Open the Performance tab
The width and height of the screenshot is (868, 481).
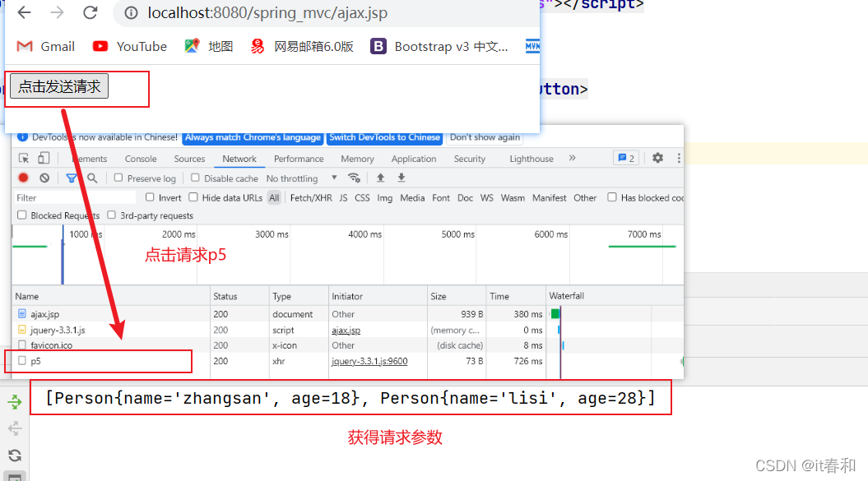(299, 159)
